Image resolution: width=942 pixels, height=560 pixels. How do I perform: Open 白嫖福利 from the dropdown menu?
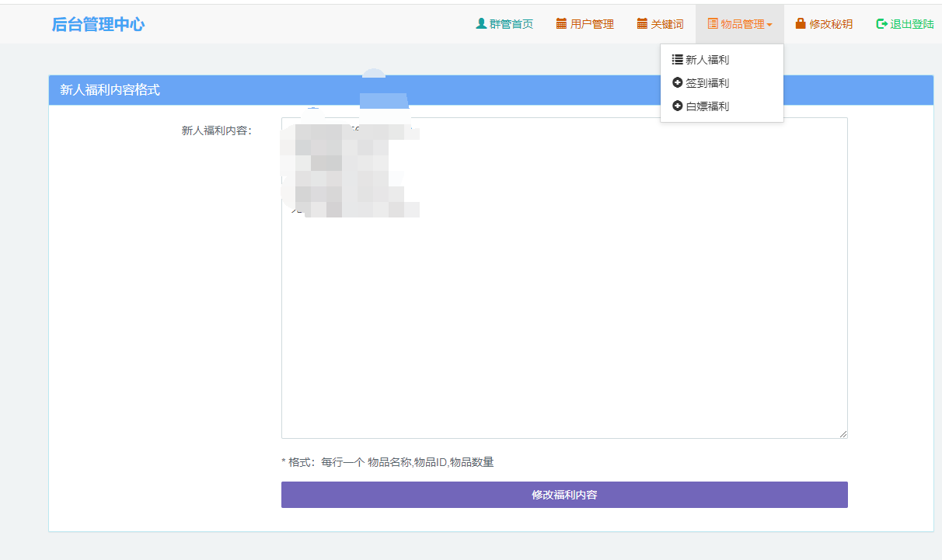click(x=707, y=106)
